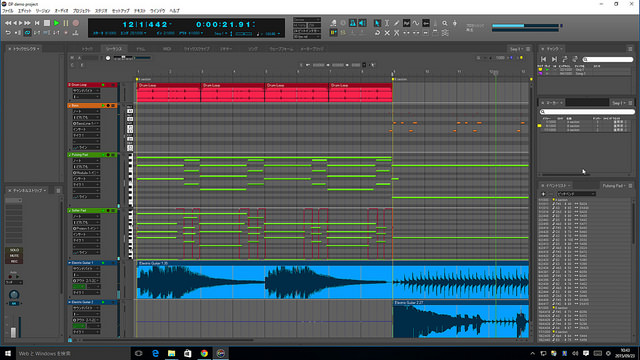Open the スタジオ (Studio) menu

tap(101, 11)
